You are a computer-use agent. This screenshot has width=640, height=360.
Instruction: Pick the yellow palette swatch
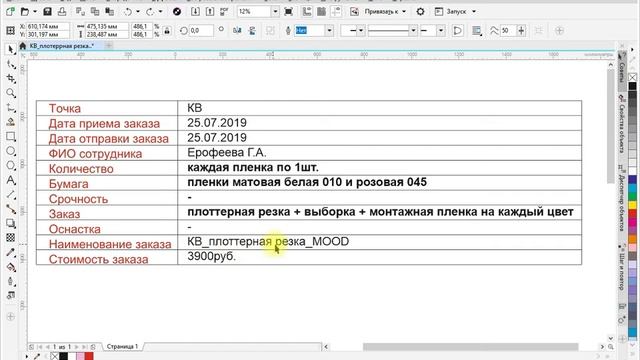(x=632, y=204)
